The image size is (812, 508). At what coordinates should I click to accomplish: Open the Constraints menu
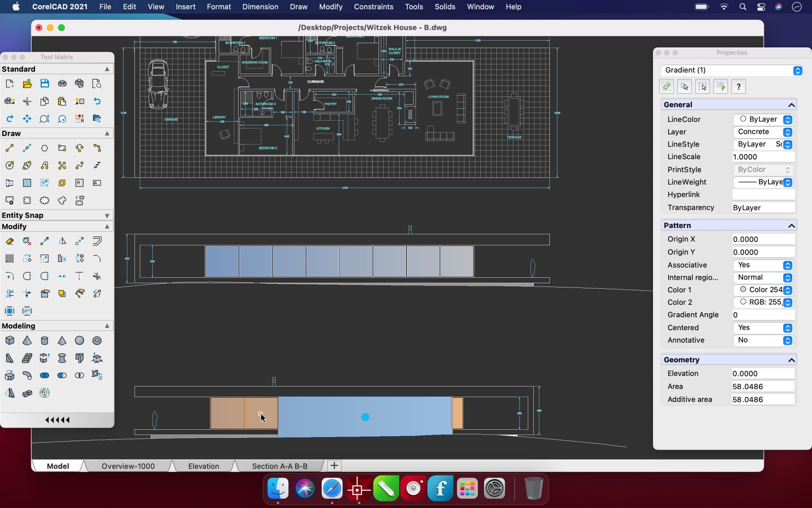pos(373,7)
